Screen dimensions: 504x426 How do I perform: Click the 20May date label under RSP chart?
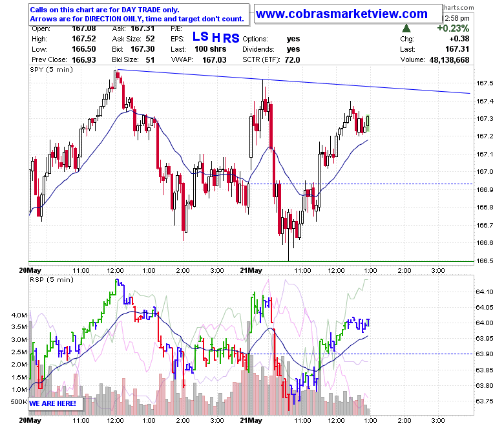pos(30,421)
